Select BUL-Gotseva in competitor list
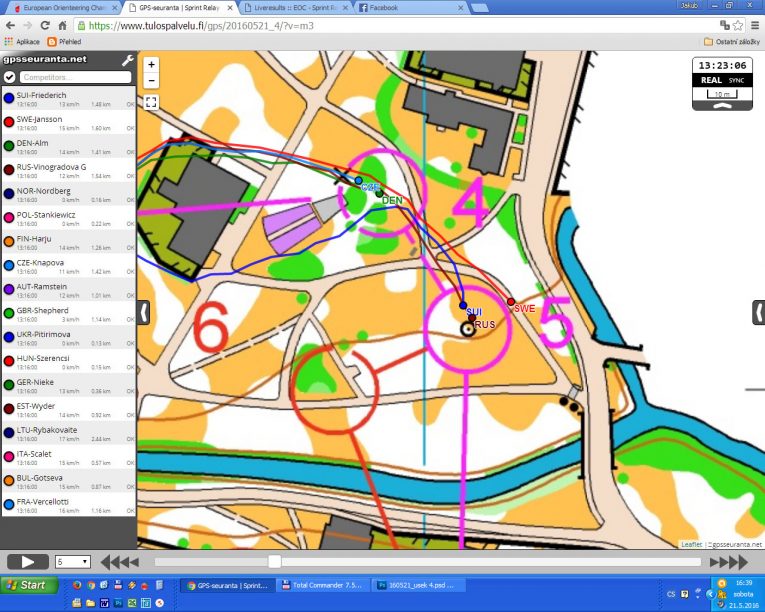Screen dimensions: 765x612 pos(69,481)
